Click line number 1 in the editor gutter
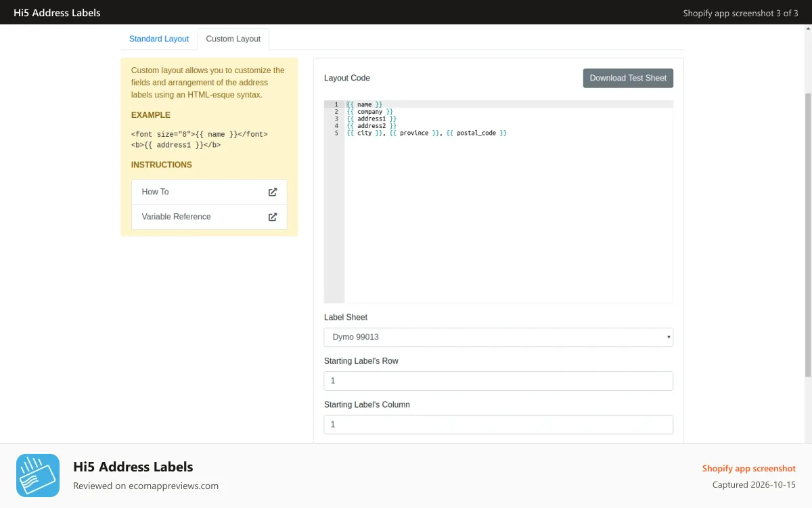 click(x=336, y=104)
